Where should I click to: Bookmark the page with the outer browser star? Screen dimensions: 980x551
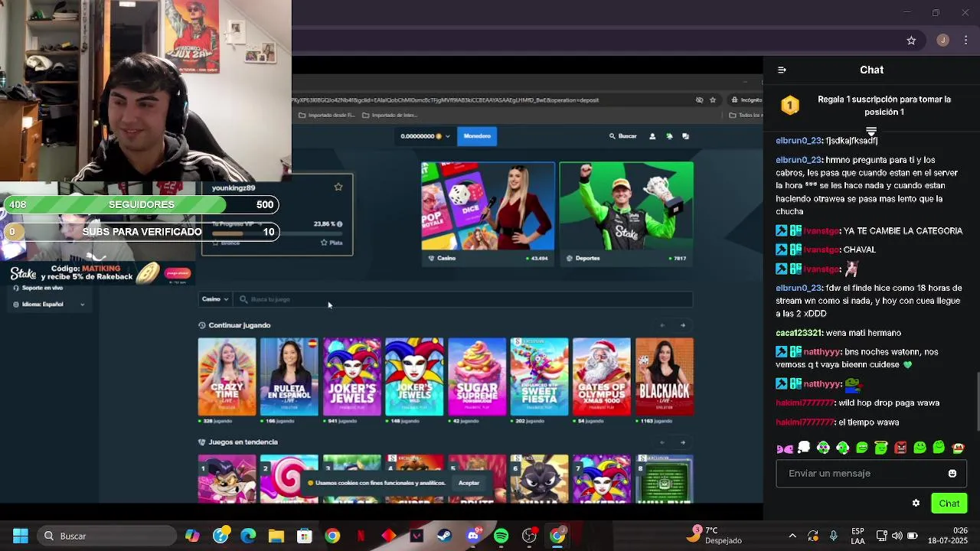pos(911,41)
